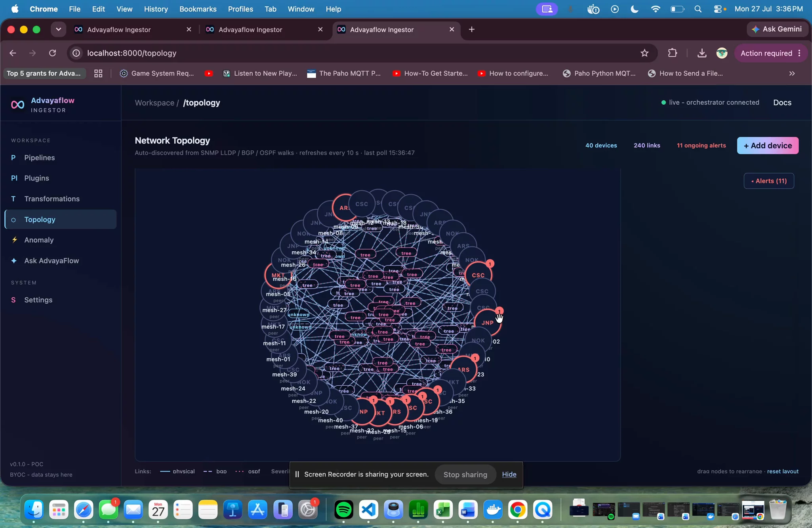Click the mesh-24 node label
This screenshot has width=812, height=528.
(x=293, y=389)
